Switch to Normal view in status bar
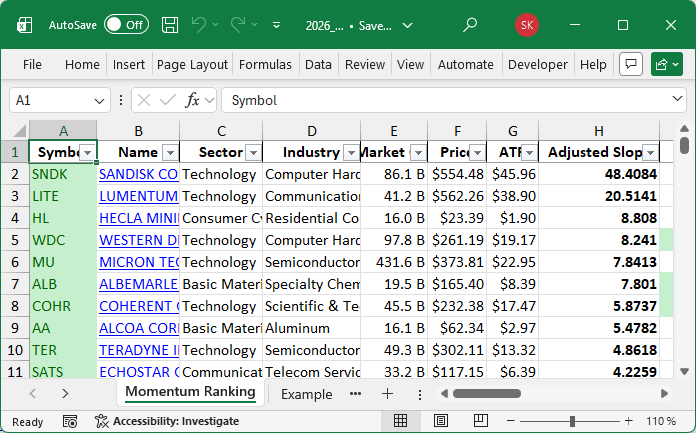The width and height of the screenshot is (696, 433). pos(400,421)
